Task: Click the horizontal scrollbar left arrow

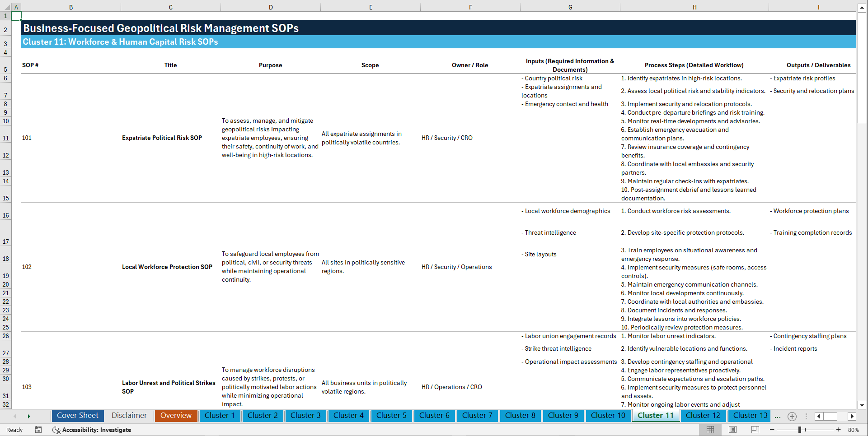Action: [x=818, y=416]
